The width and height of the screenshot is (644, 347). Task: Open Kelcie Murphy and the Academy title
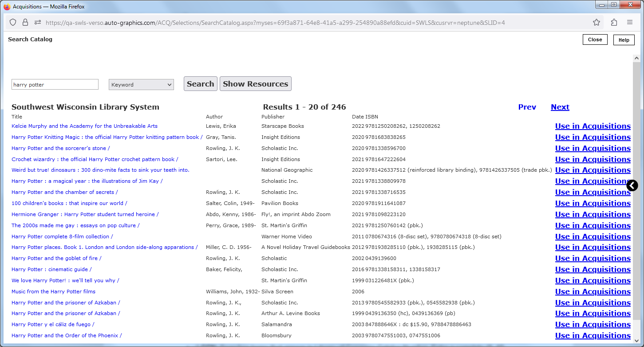[x=84, y=126]
